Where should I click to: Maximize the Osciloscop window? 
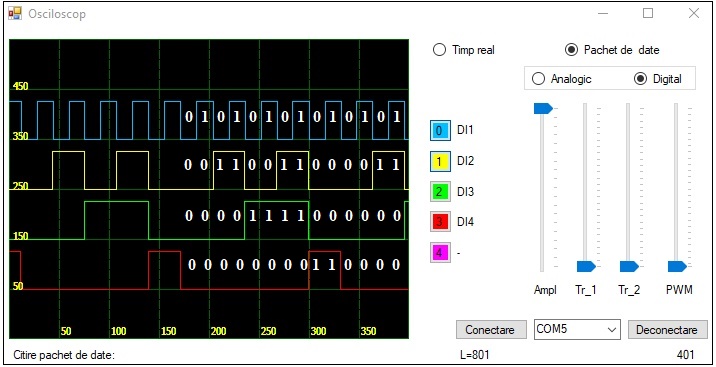648,14
